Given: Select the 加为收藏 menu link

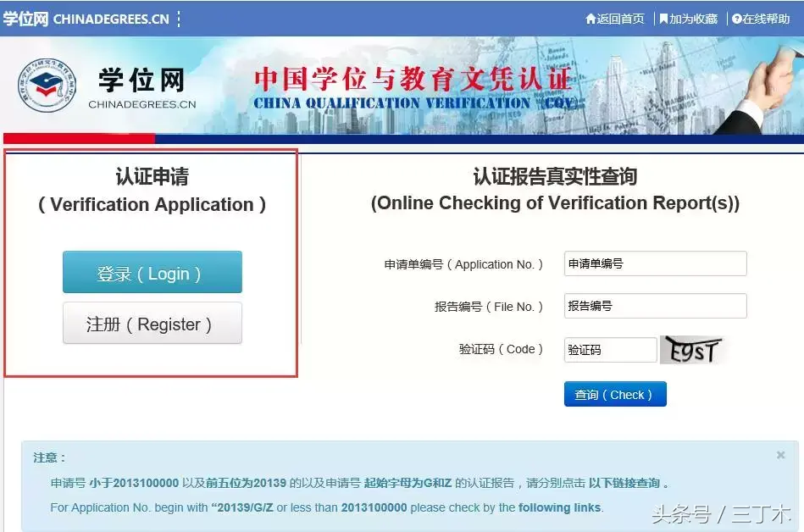Looking at the screenshot, I should click(x=688, y=19).
